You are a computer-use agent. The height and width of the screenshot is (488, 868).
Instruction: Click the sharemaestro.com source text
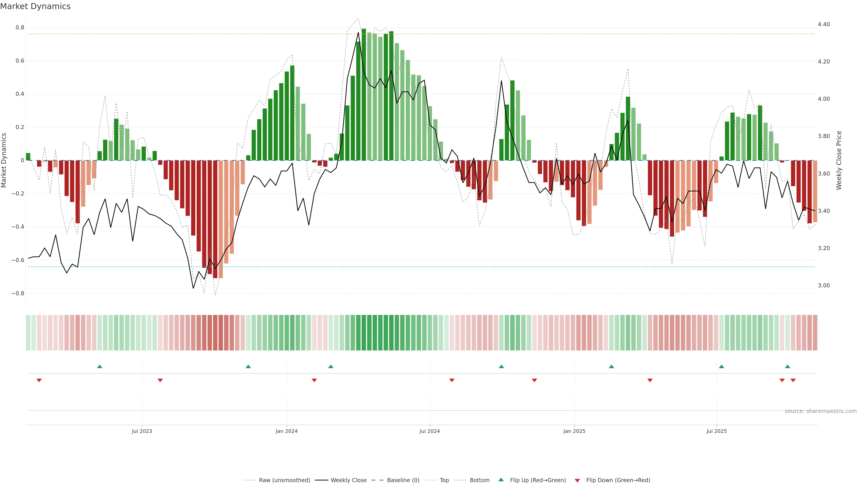click(821, 411)
